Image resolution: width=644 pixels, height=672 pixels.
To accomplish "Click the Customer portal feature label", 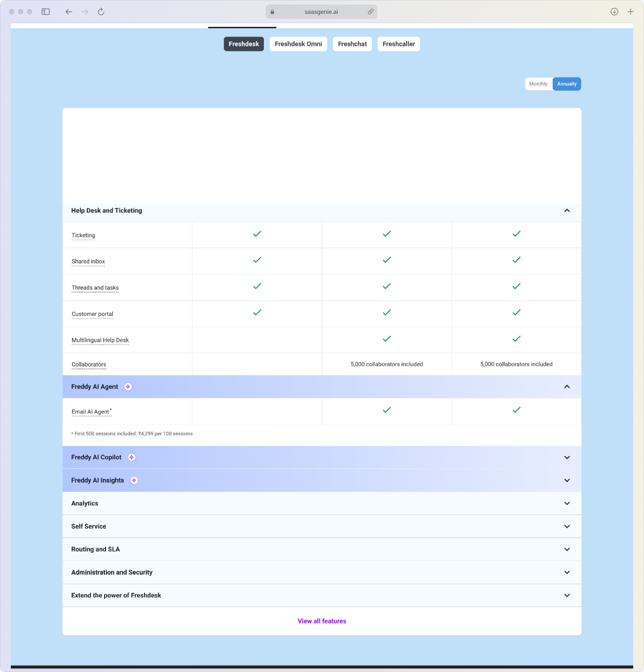I will point(93,314).
